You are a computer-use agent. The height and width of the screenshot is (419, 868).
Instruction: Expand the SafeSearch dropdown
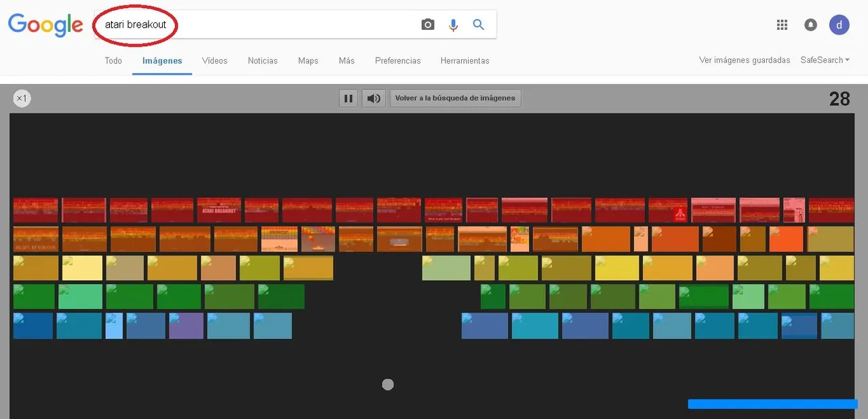pos(825,60)
